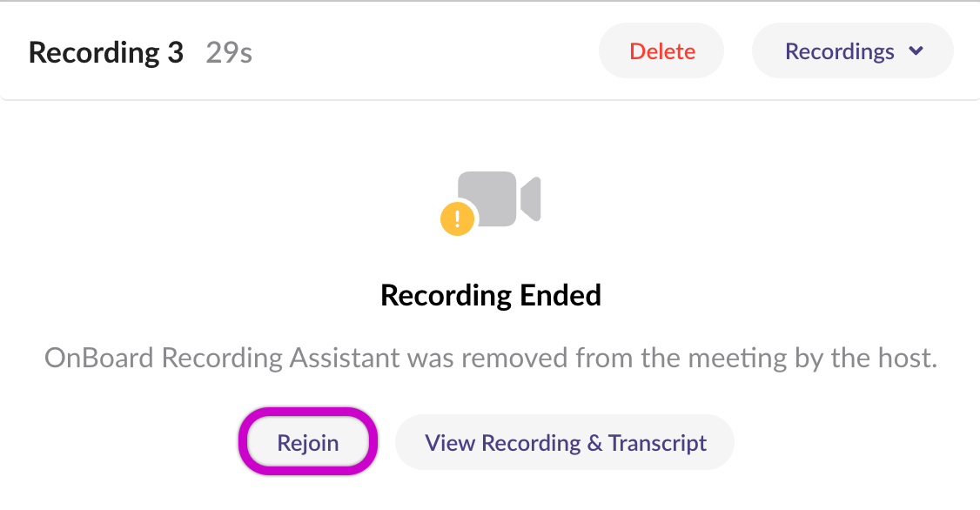
Task: Expand the Recordings dropdown
Action: pyautogui.click(x=853, y=50)
